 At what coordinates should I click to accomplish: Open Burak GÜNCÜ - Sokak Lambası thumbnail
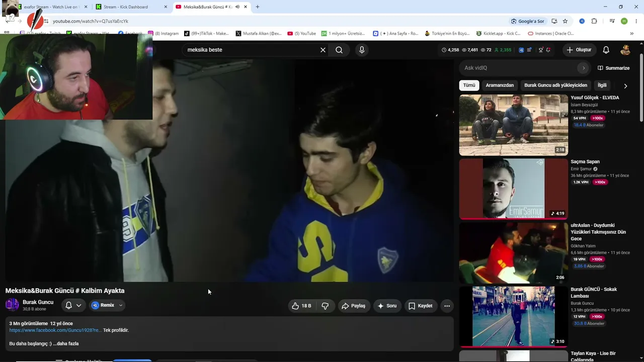pos(514,317)
